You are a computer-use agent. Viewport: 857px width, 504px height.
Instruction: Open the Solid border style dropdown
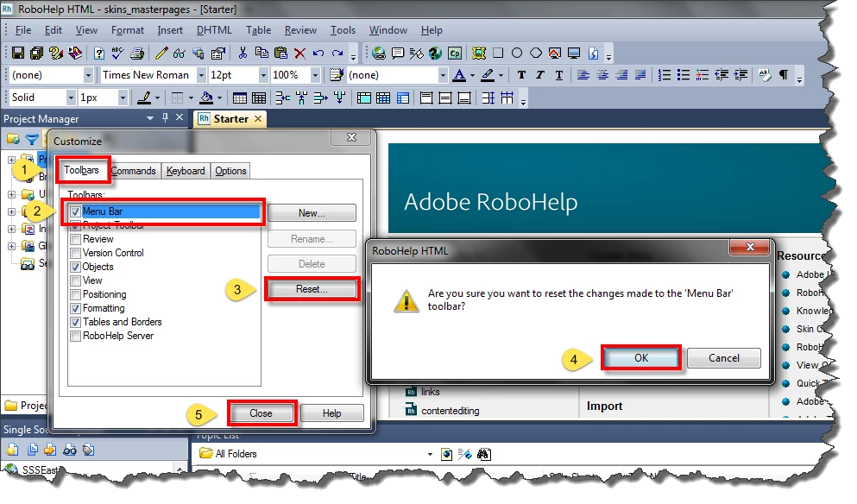(x=71, y=98)
